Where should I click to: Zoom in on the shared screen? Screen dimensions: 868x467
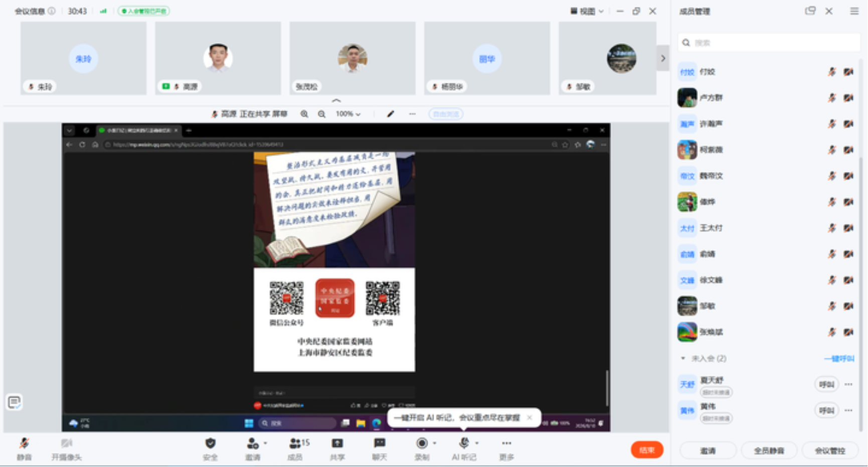[x=304, y=114]
